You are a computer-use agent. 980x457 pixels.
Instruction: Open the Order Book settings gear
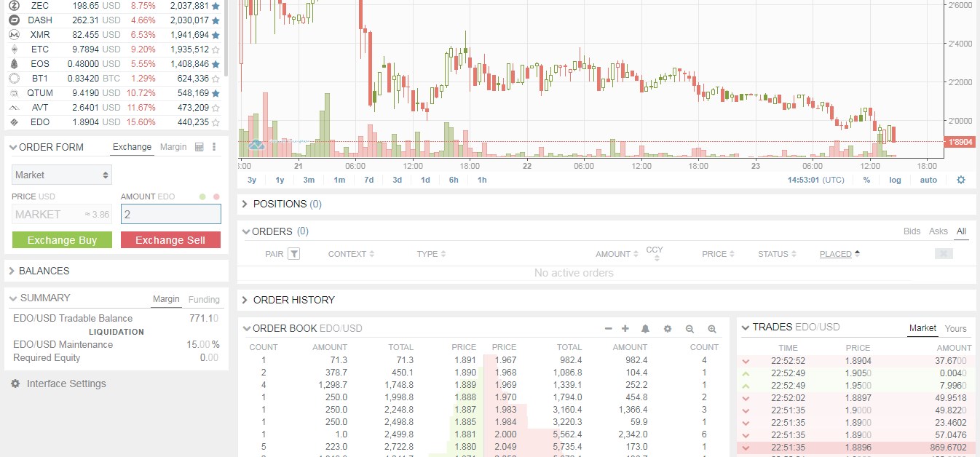coord(668,328)
